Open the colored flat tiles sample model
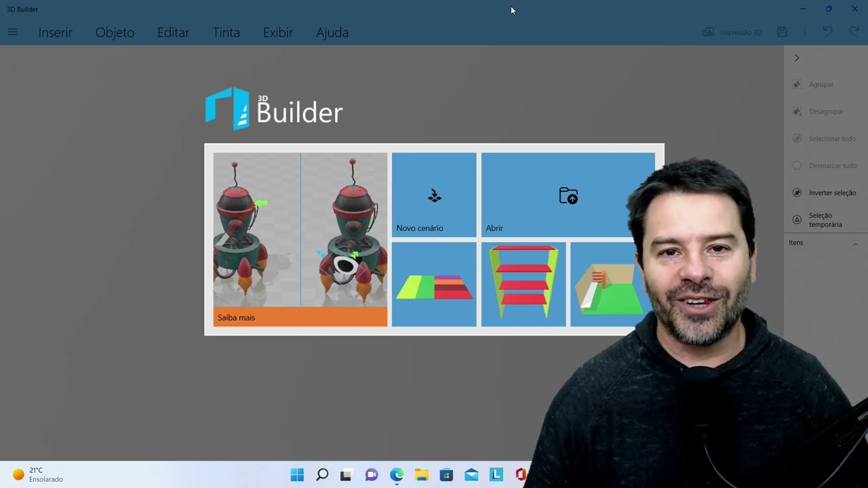This screenshot has width=868, height=488. pos(434,285)
